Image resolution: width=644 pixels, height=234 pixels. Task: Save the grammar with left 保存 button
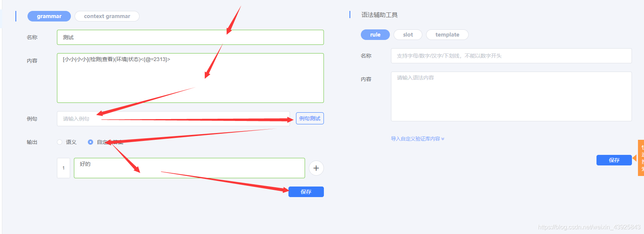306,192
